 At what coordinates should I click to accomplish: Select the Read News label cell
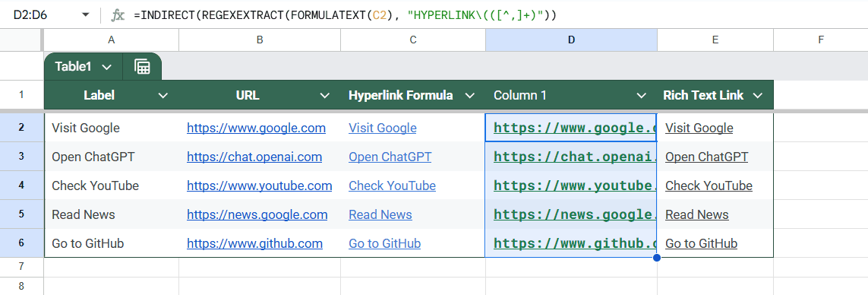[x=112, y=214]
